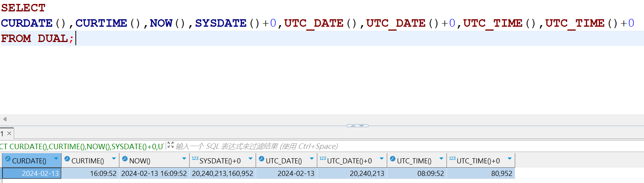Click the editor horizontal scrollbar left arrow
Screen dimensions: 644x183
pos(5,119)
